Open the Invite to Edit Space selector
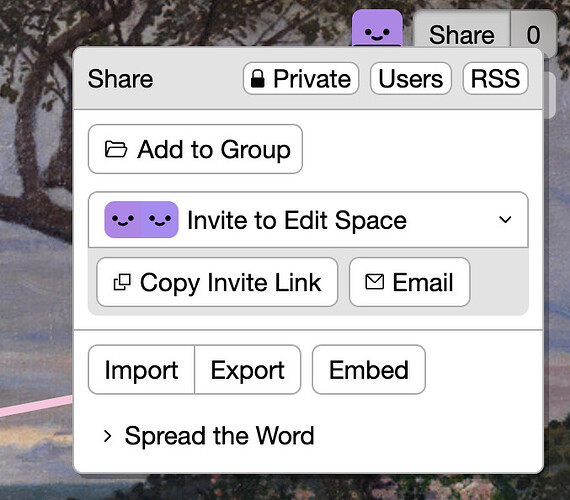 (x=308, y=220)
